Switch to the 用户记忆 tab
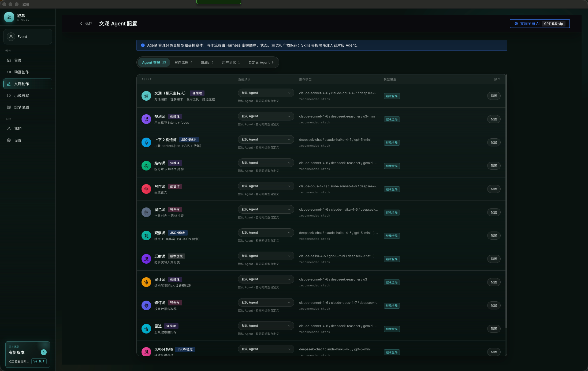The image size is (588, 371). [231, 62]
